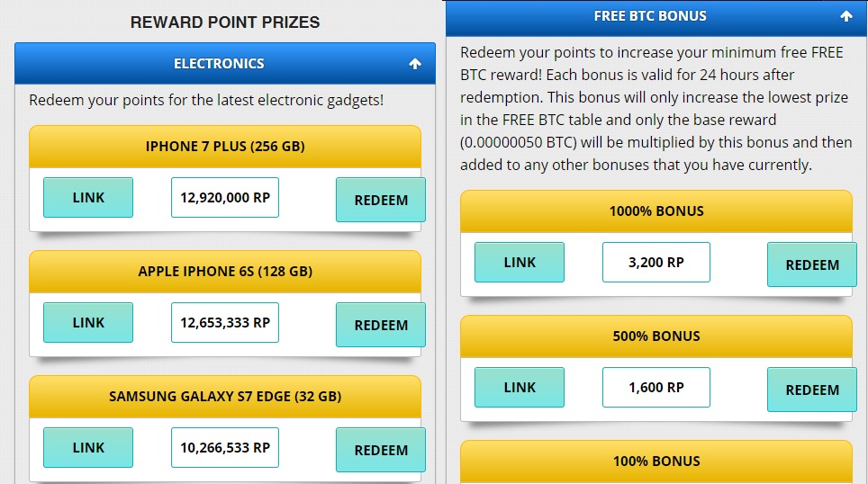Redeem the 1000% Bonus

(x=812, y=264)
